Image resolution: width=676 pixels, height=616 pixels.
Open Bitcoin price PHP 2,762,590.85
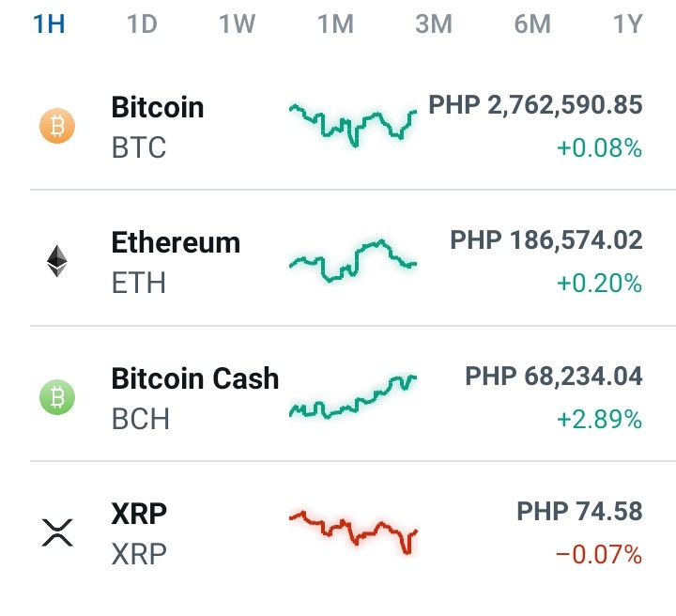click(x=535, y=105)
